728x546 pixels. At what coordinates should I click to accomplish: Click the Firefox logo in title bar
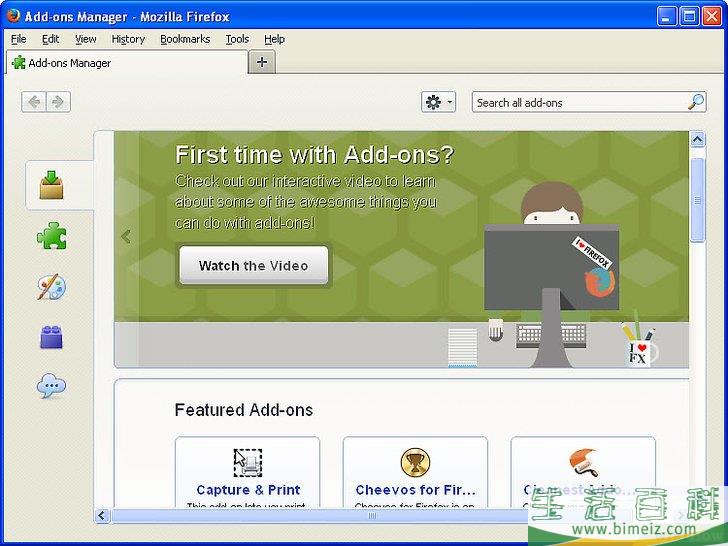click(x=13, y=15)
